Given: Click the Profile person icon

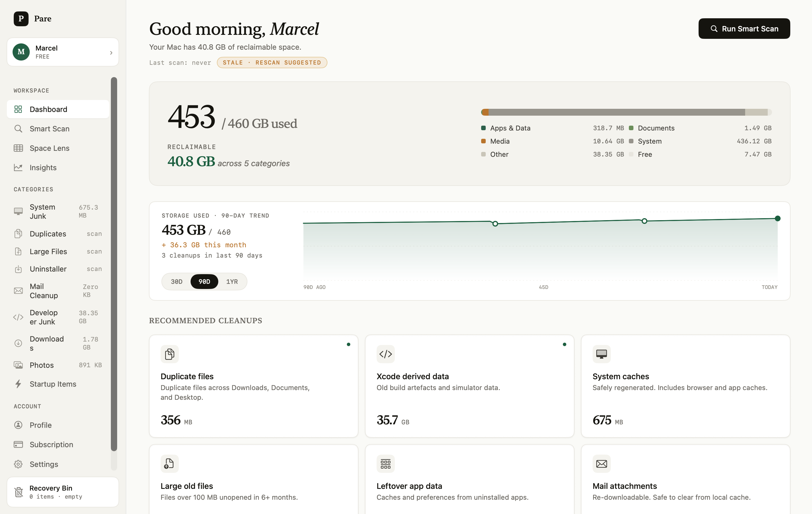Looking at the screenshot, I should (x=18, y=425).
